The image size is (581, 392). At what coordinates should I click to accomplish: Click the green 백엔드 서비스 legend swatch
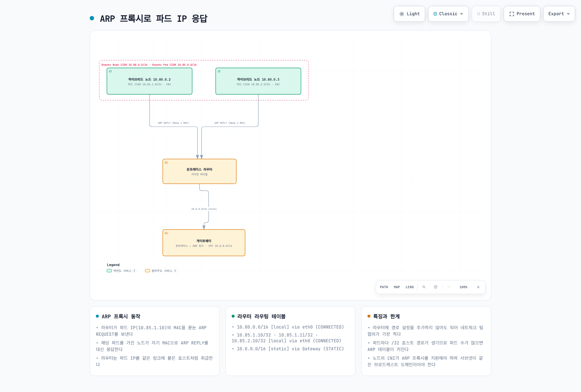pyautogui.click(x=109, y=271)
